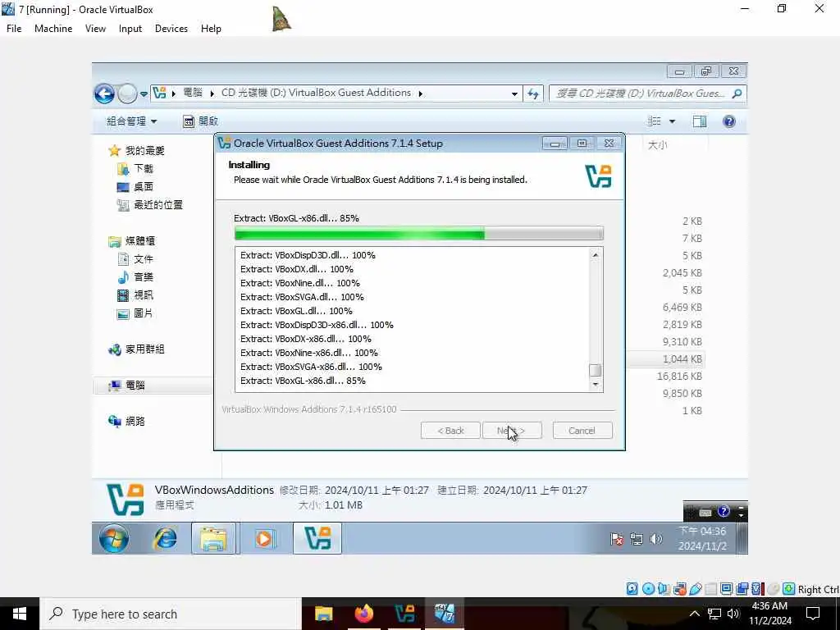Click the CPU virtualization indicator icon

click(x=757, y=589)
